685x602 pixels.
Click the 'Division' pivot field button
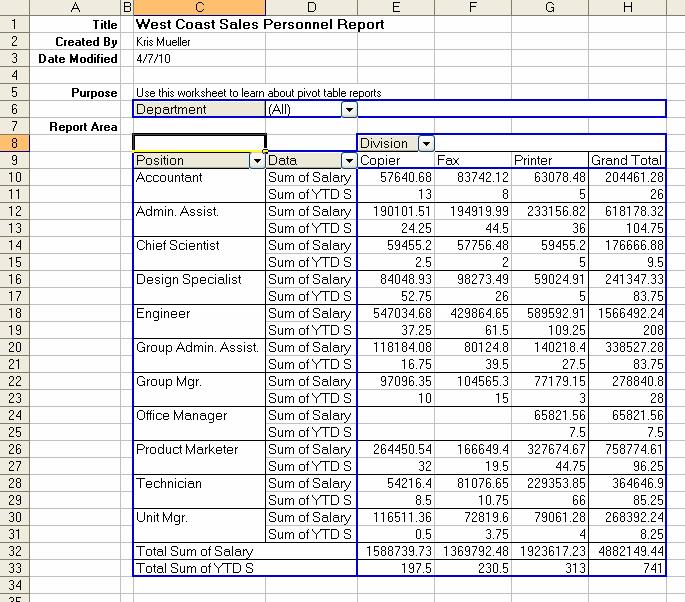[388, 143]
